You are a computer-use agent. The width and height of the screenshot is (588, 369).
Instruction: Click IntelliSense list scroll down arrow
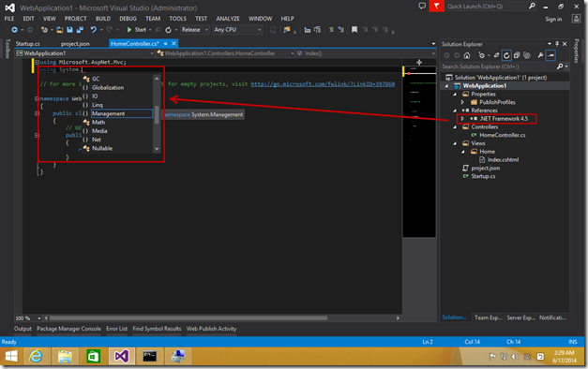pyautogui.click(x=157, y=149)
